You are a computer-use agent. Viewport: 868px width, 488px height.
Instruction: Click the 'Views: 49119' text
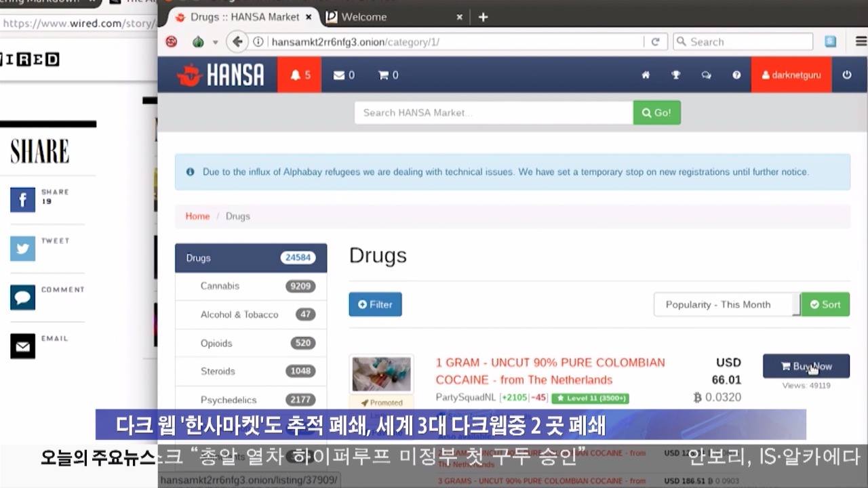pyautogui.click(x=806, y=386)
